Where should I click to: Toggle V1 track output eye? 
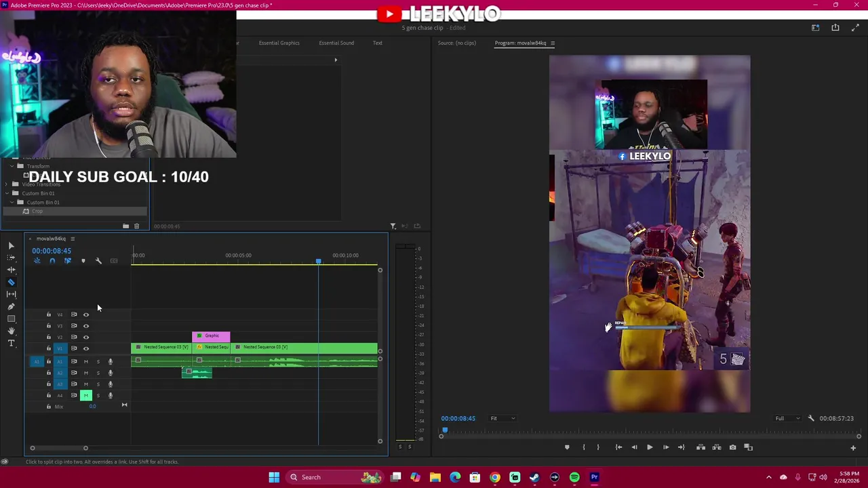click(85, 348)
